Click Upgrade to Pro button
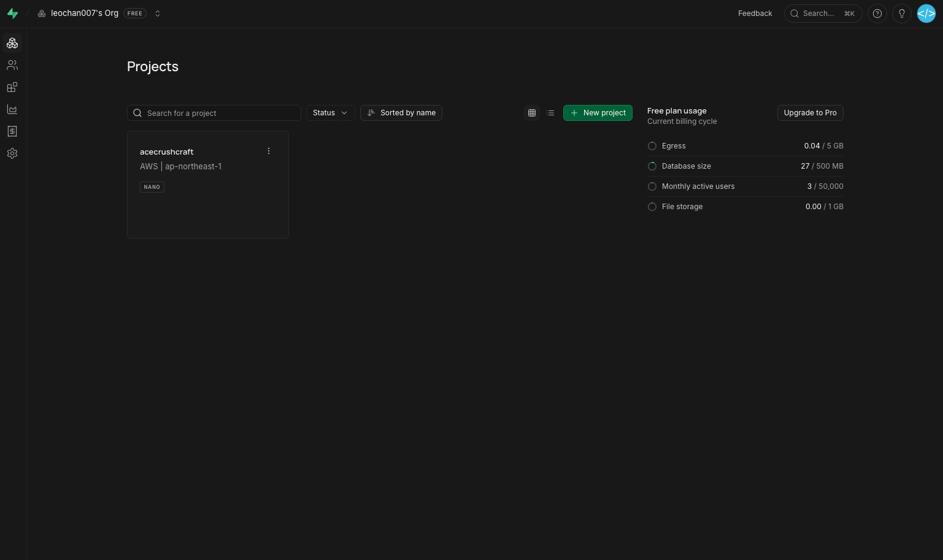 pos(810,113)
